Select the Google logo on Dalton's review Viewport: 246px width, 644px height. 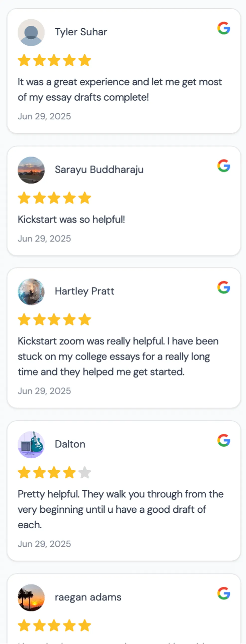pyautogui.click(x=224, y=440)
